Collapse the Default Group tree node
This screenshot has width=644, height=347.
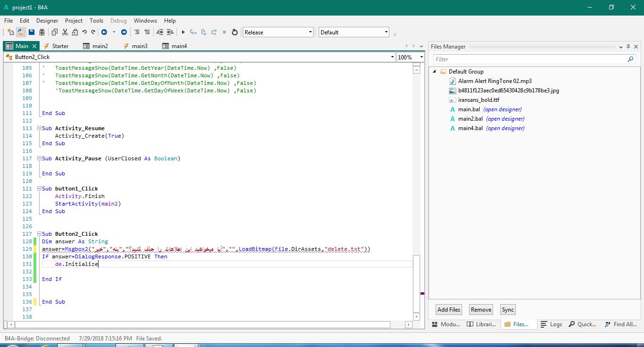pos(434,72)
